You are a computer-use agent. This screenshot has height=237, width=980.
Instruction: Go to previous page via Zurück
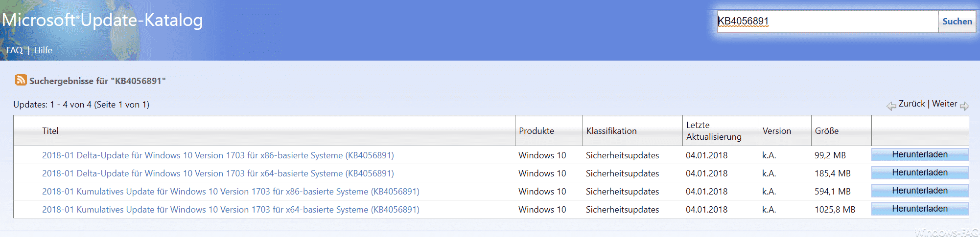[911, 104]
